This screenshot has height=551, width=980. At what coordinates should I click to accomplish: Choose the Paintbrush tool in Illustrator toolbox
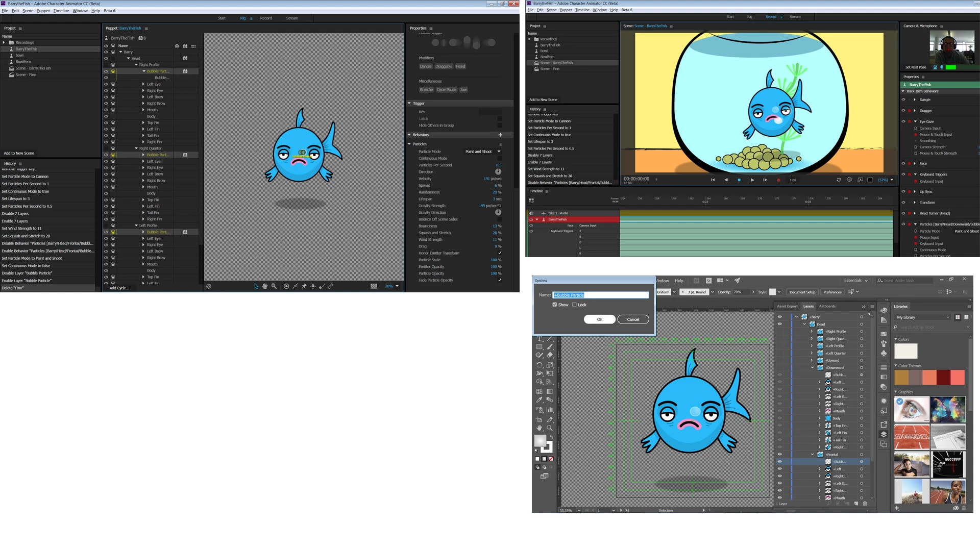550,347
